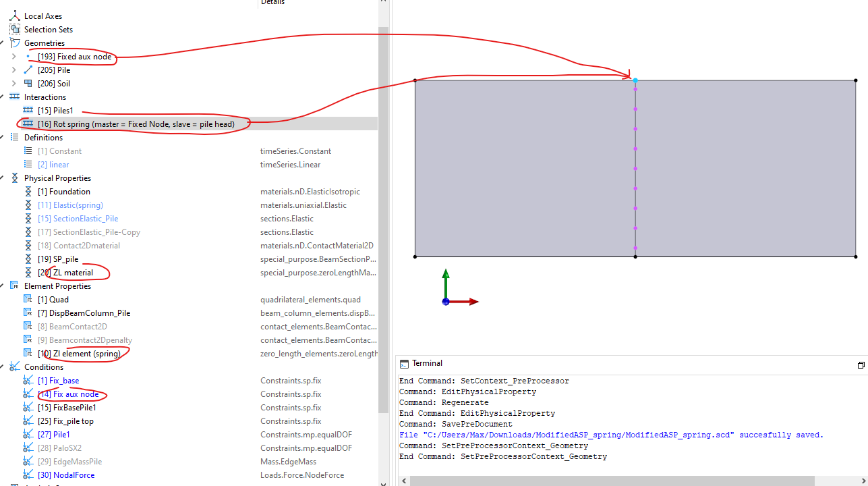This screenshot has height=486, width=868.
Task: Select [9] Beamcontact2Dpenalty element property
Action: pos(85,340)
